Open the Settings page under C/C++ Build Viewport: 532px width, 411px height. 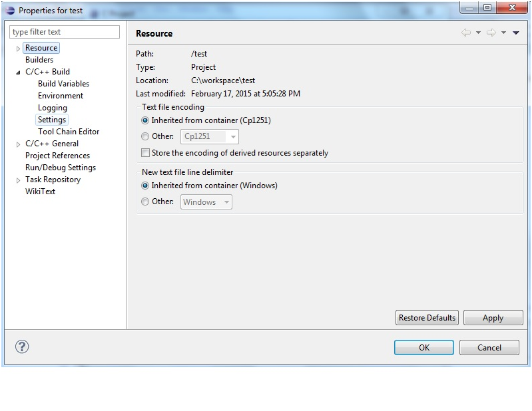[x=52, y=120]
